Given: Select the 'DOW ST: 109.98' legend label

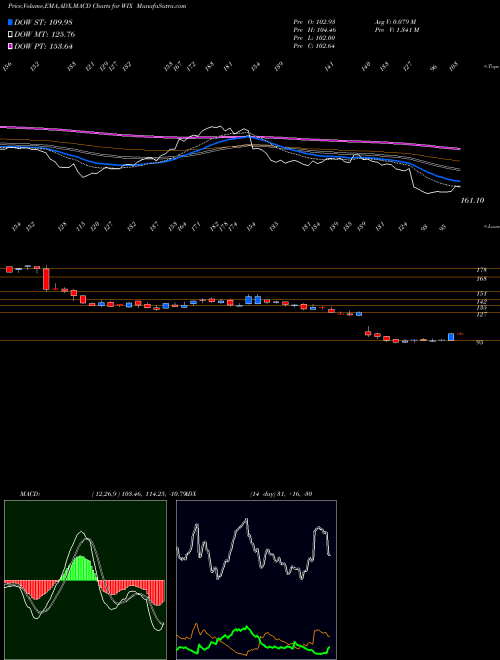Looking at the screenshot, I should (x=44, y=22).
